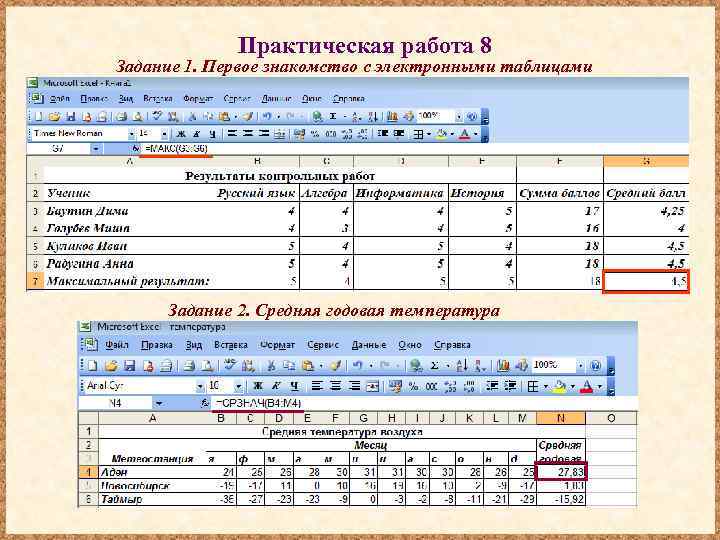This screenshot has height=540, width=720.
Task: Click the Open folder icon in the Книга2 window
Action: (x=54, y=117)
